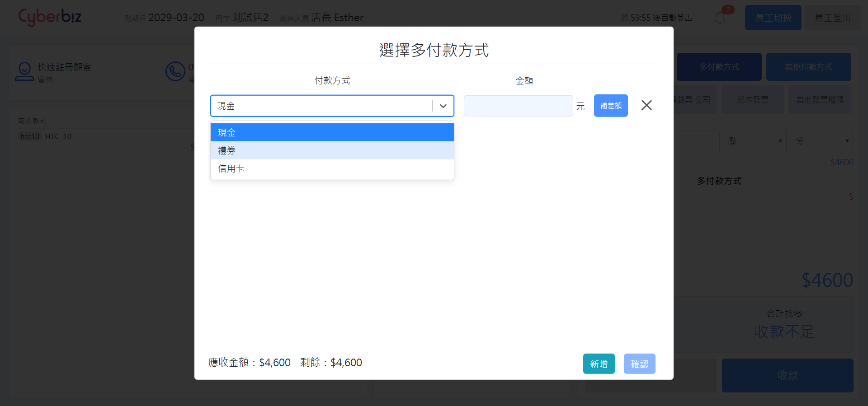This screenshot has height=406, width=868.
Task: Collapse the payment method dropdown chevron
Action: (443, 106)
